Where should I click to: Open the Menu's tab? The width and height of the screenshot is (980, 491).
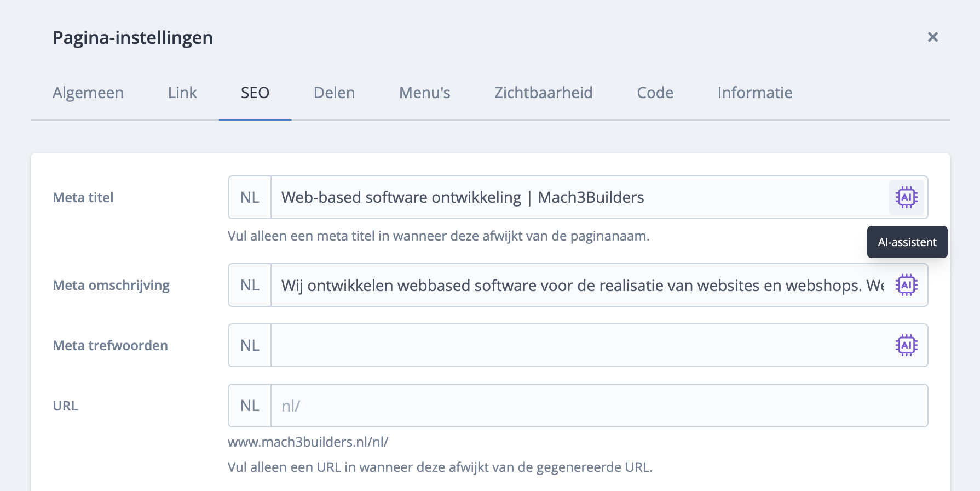pos(424,93)
